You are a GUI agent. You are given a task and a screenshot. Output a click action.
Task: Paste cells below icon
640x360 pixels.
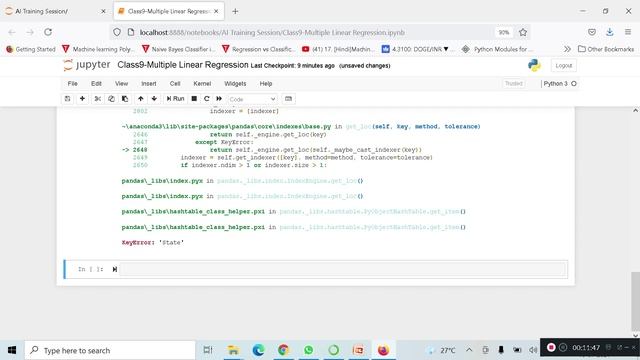[x=125, y=99]
